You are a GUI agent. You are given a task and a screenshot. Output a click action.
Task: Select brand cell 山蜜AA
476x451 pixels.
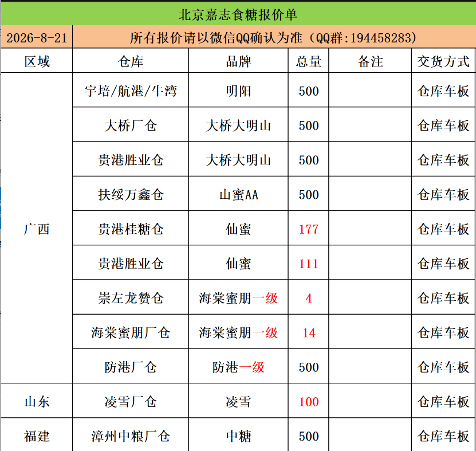(x=238, y=194)
